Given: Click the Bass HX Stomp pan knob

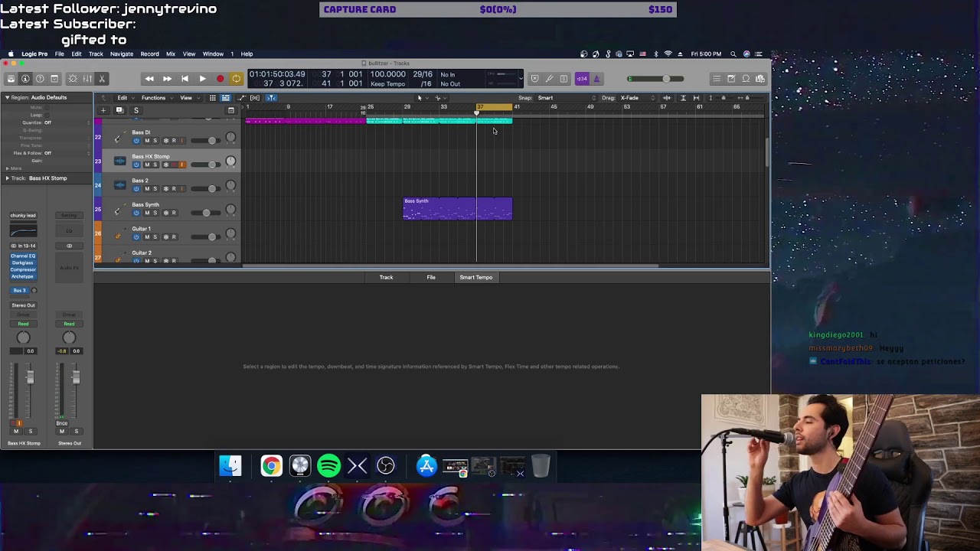Looking at the screenshot, I should [x=230, y=161].
